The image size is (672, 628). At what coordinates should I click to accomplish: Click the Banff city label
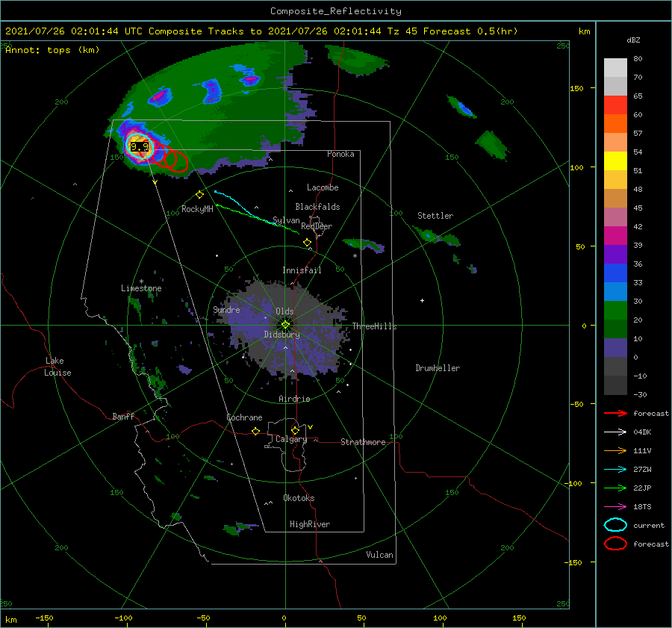(x=123, y=416)
